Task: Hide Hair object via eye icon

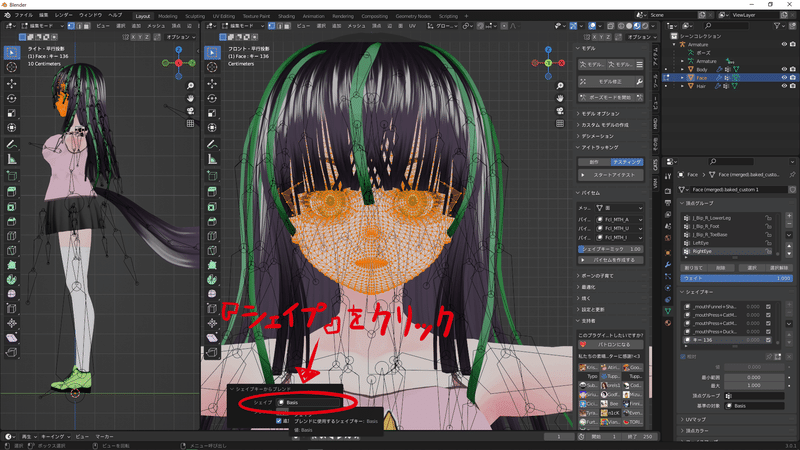Action: pyautogui.click(x=784, y=86)
